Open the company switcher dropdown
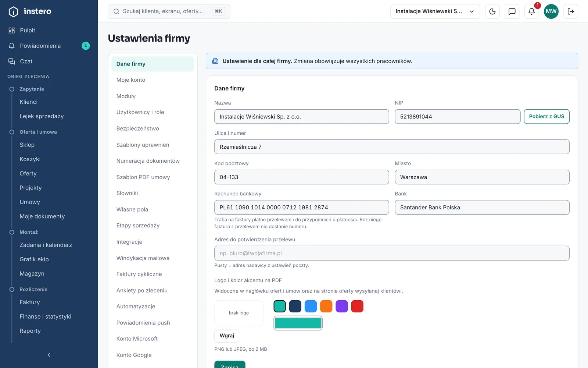 (435, 11)
